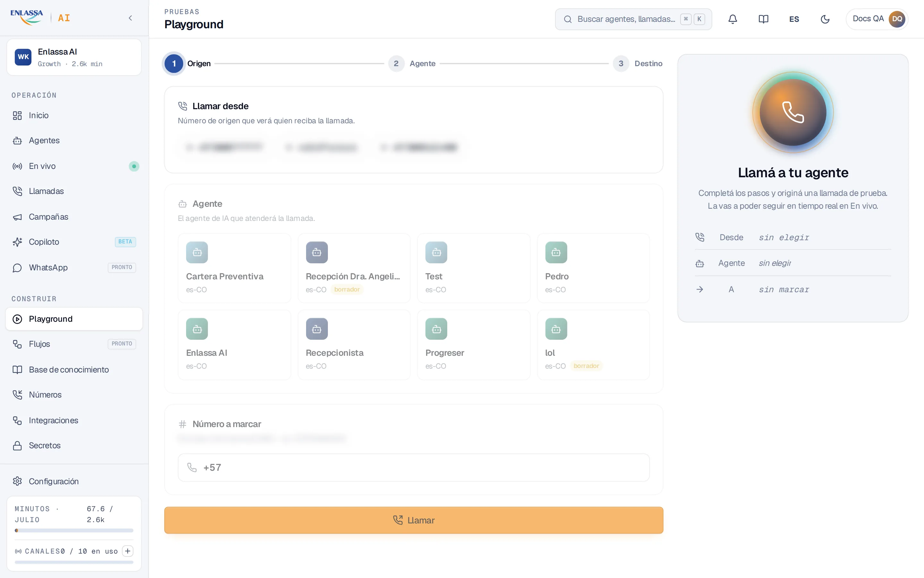This screenshot has height=578, width=924.
Task: Switch language via ES button
Action: [794, 19]
